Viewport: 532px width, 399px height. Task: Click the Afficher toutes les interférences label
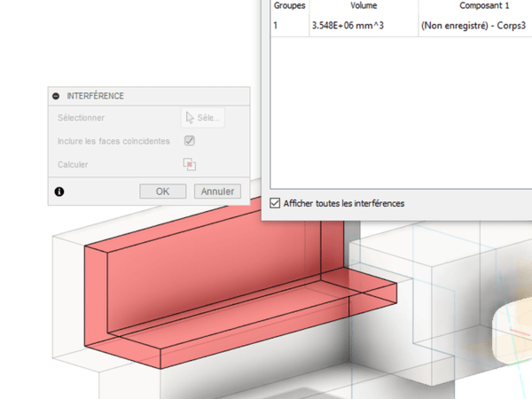(x=344, y=203)
